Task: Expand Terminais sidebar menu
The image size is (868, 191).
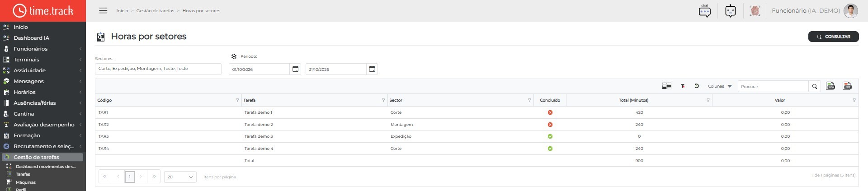Action: [x=43, y=60]
